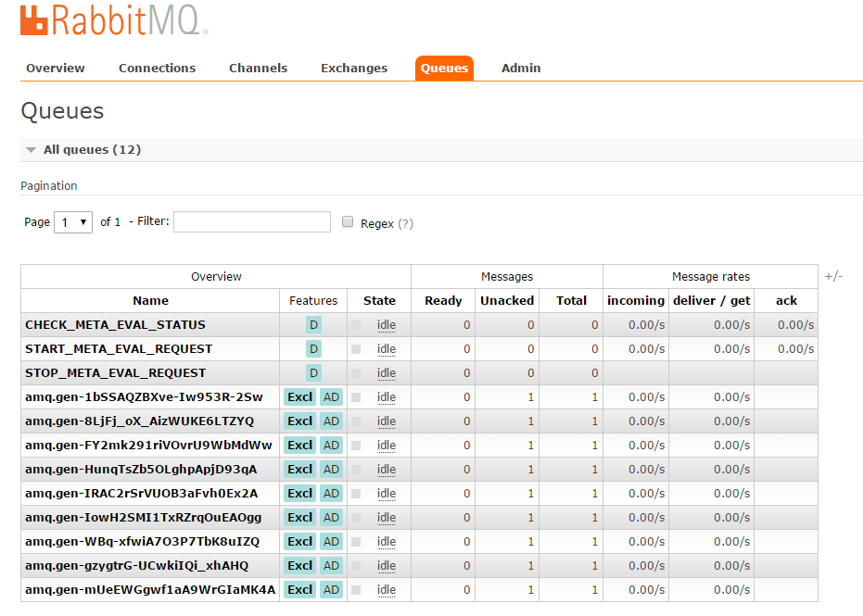The height and width of the screenshot is (616, 863).
Task: Sort by the ack column header
Action: (x=786, y=301)
